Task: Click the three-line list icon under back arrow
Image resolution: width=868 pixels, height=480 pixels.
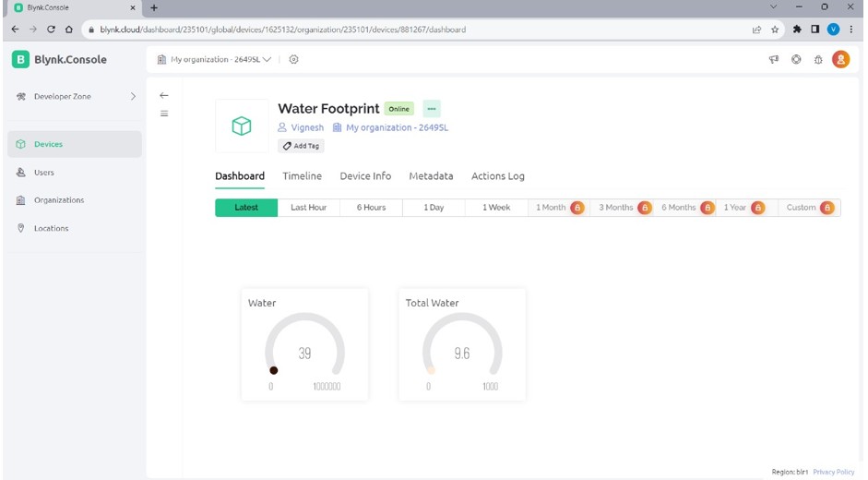Action: point(164,114)
